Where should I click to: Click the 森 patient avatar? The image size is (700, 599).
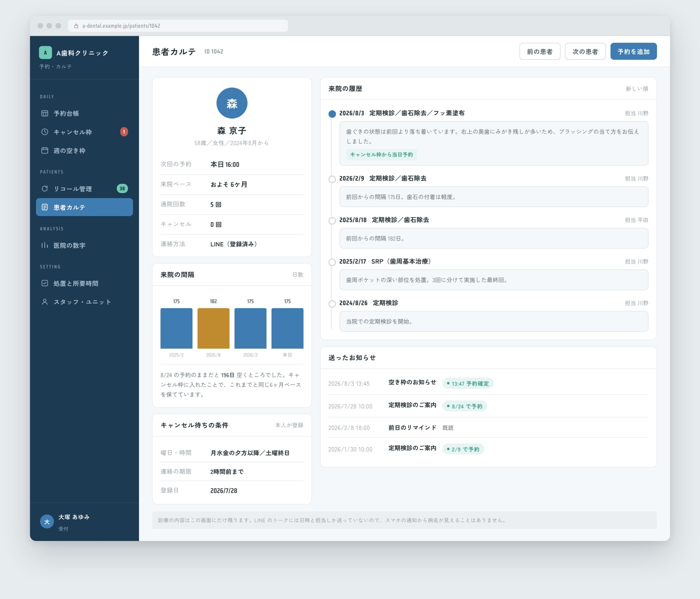232,103
